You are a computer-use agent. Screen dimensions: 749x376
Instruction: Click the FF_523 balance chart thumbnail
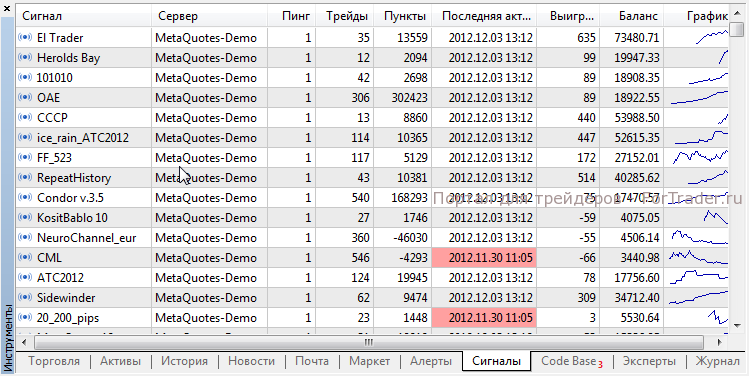(x=700, y=157)
